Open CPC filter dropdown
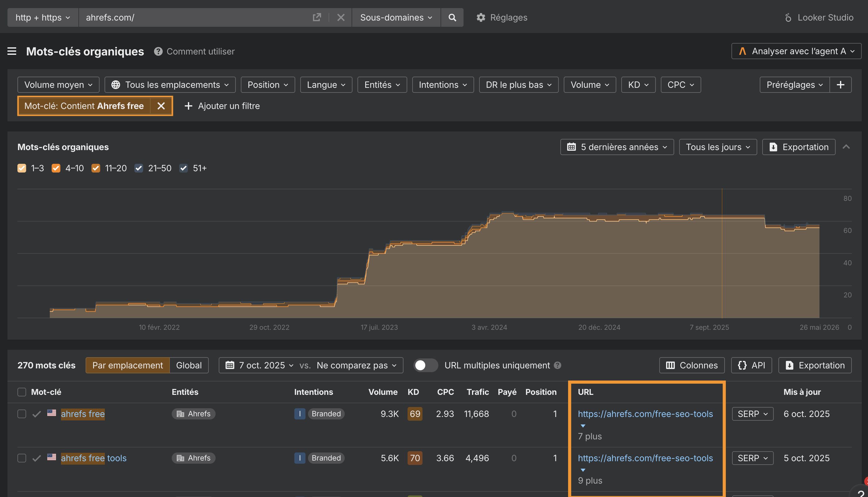The width and height of the screenshot is (868, 497). pos(680,85)
